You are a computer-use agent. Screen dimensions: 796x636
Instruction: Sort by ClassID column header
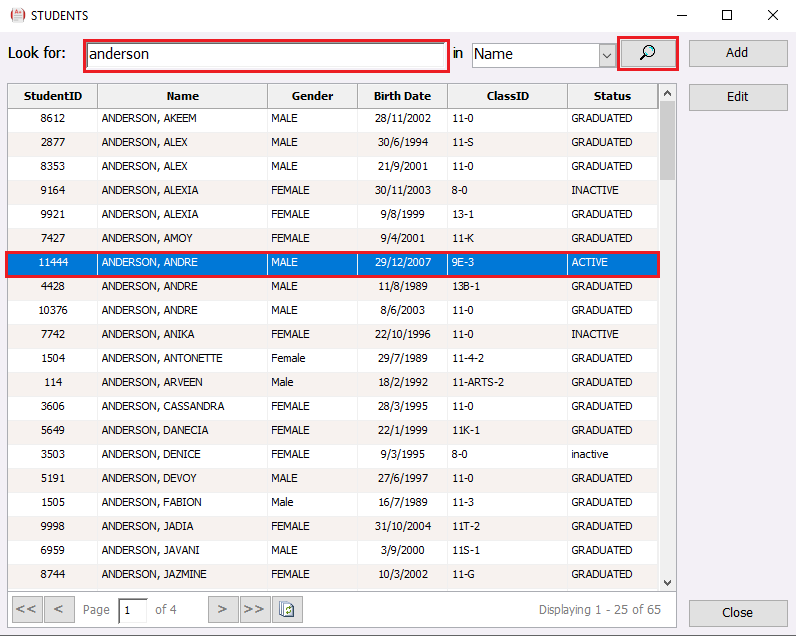(x=508, y=96)
